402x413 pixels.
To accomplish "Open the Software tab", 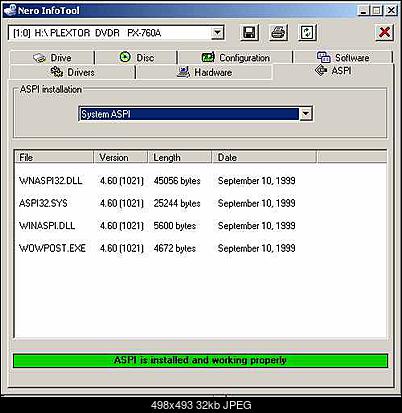I will (343, 58).
